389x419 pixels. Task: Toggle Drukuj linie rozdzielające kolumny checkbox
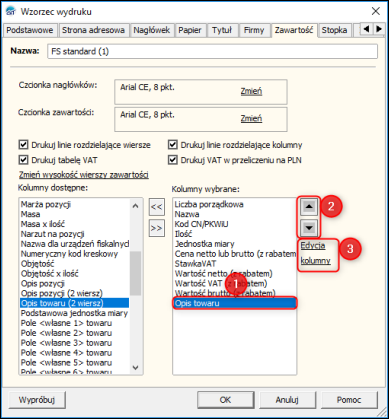(172, 145)
